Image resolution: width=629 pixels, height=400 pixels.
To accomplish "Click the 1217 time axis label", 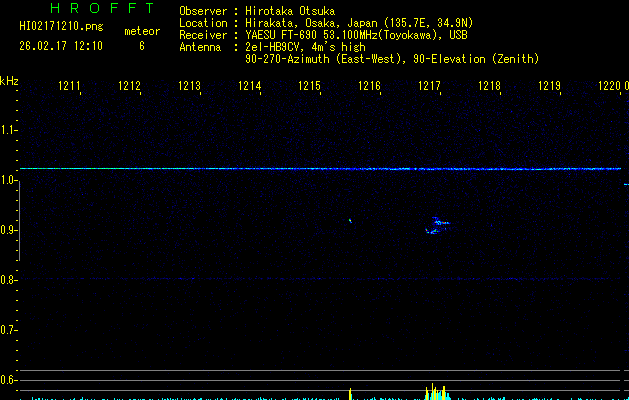I will coord(429,87).
